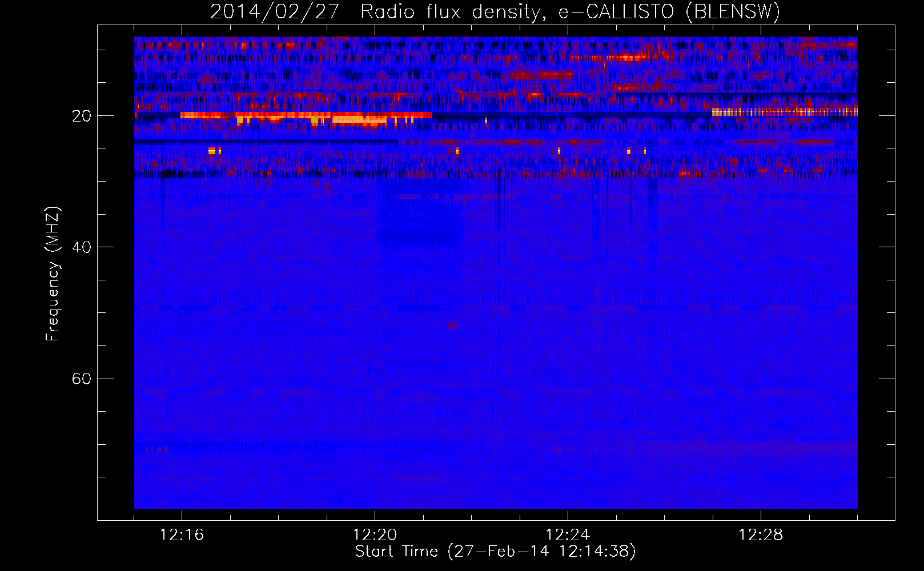Viewport: 924px width, 571px height.
Task: Select the 'e-CALLISTO (BLENSW)' title text
Action: point(669,12)
